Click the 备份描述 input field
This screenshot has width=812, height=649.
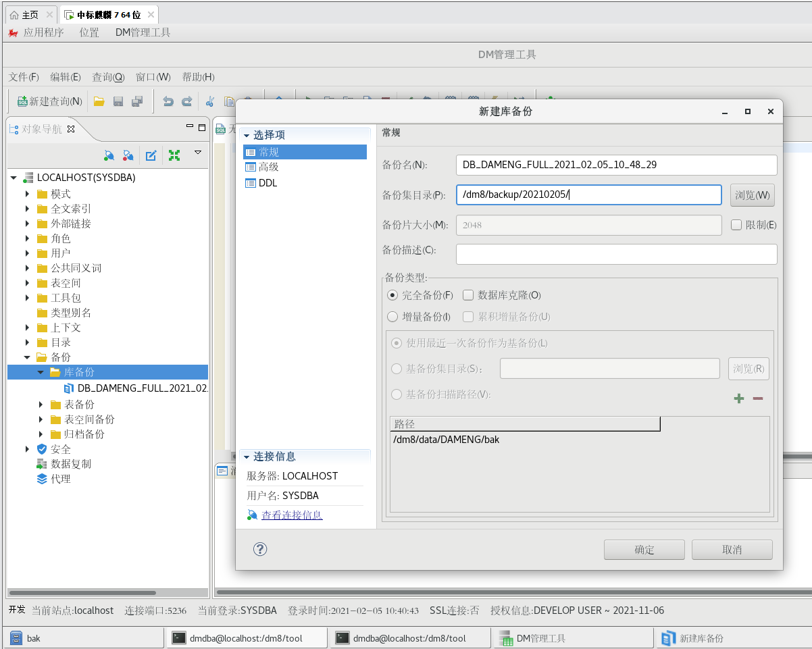(x=617, y=254)
